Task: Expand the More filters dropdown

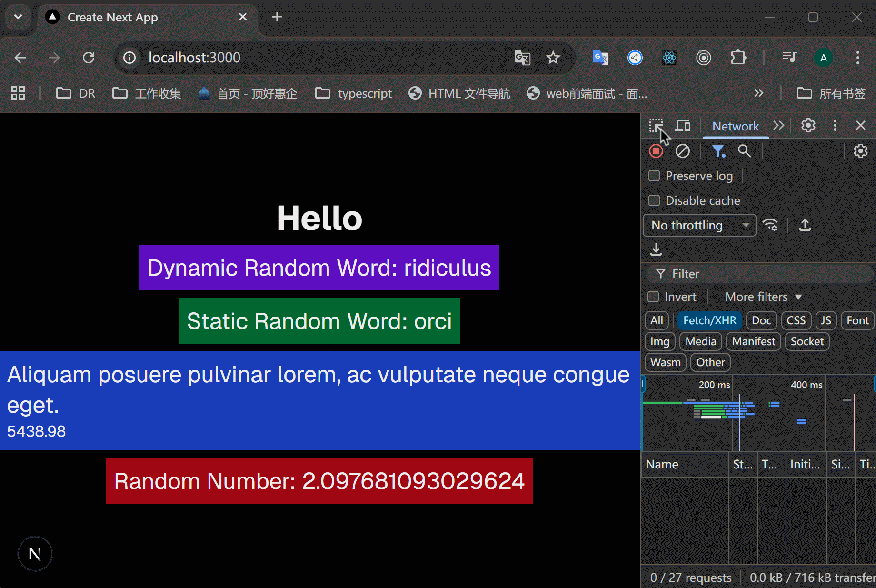Action: pyautogui.click(x=763, y=297)
